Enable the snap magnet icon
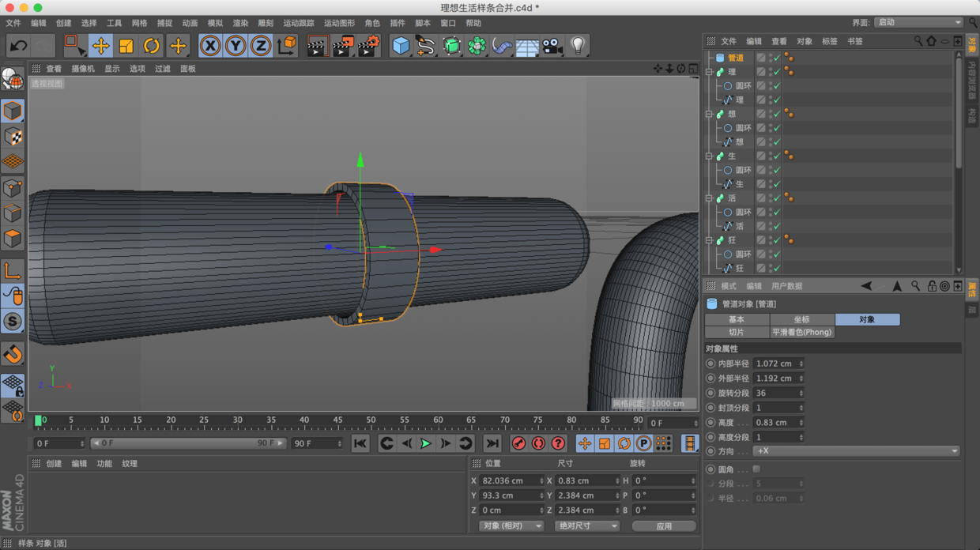980x550 pixels. pyautogui.click(x=13, y=354)
